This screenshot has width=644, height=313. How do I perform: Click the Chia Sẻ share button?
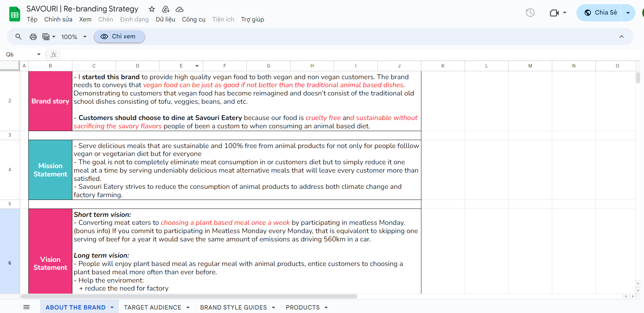point(600,13)
